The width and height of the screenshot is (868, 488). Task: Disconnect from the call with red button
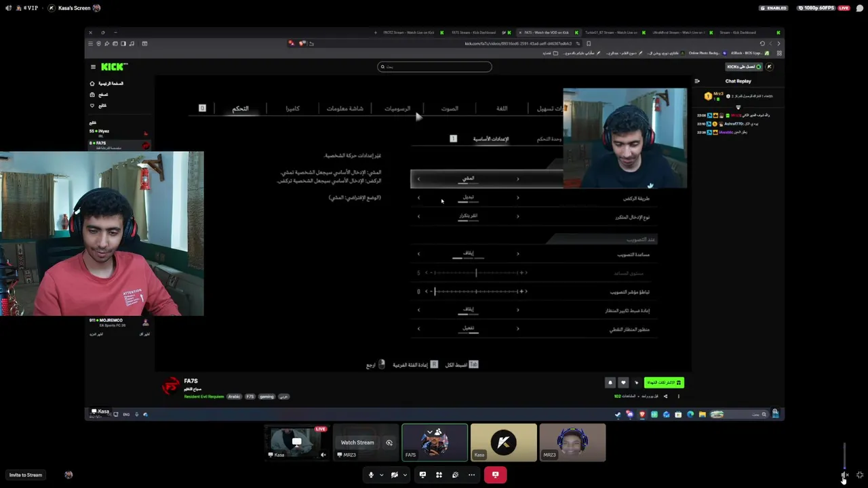click(x=495, y=474)
